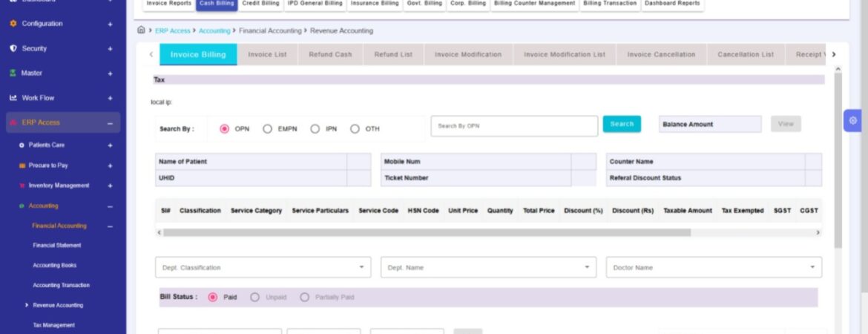The image size is (868, 334).
Task: Open the Dept. Name dropdown
Action: (x=488, y=267)
